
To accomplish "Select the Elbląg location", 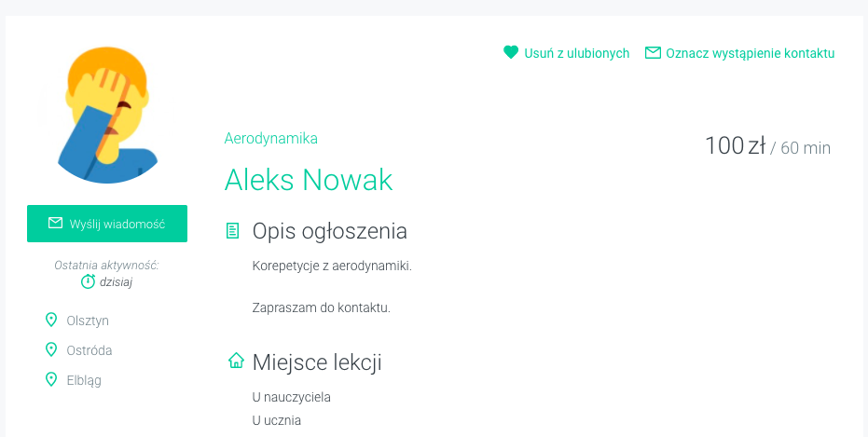I will pos(84,380).
